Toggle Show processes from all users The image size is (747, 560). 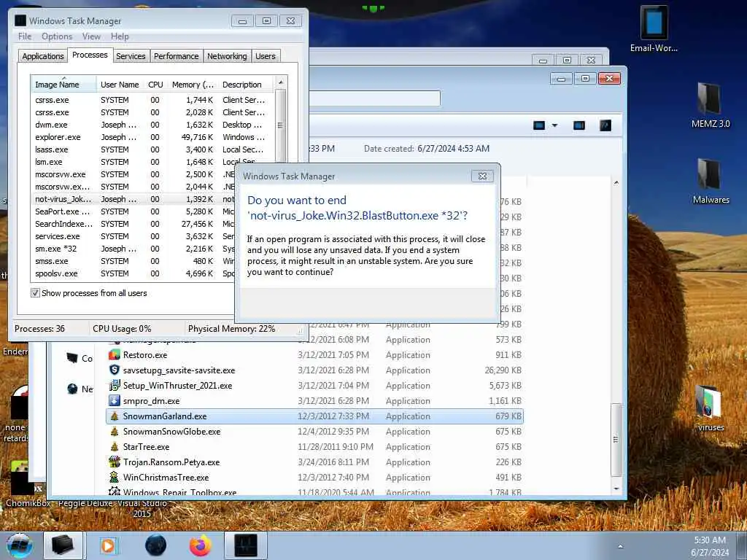click(x=35, y=293)
